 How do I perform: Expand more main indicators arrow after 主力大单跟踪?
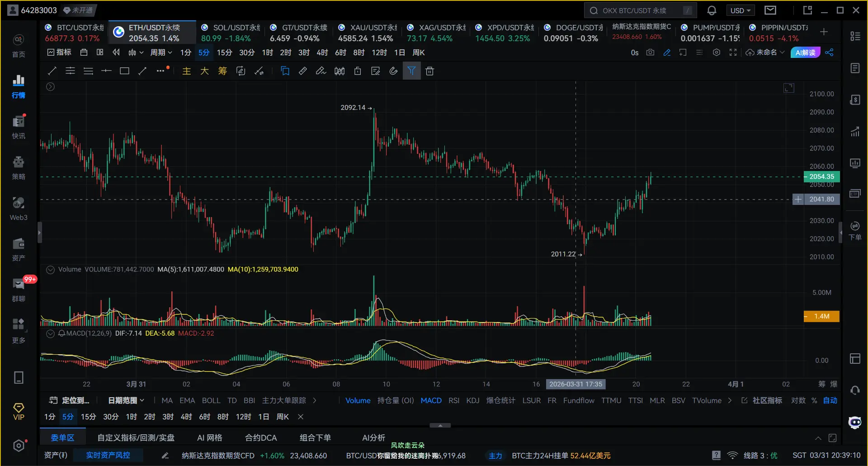click(315, 400)
